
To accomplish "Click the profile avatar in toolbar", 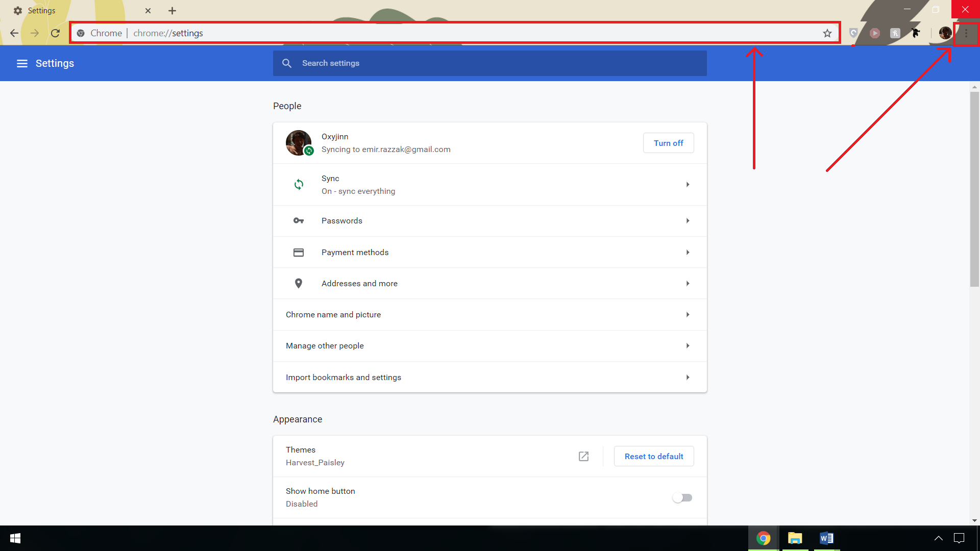I will 945,33.
